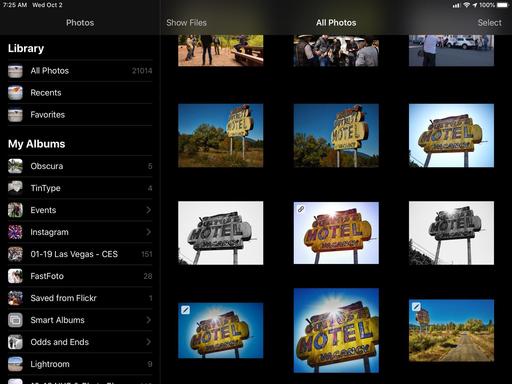The height and width of the screenshot is (384, 512).
Task: Expand the Instagram folder chevron
Action: [149, 232]
